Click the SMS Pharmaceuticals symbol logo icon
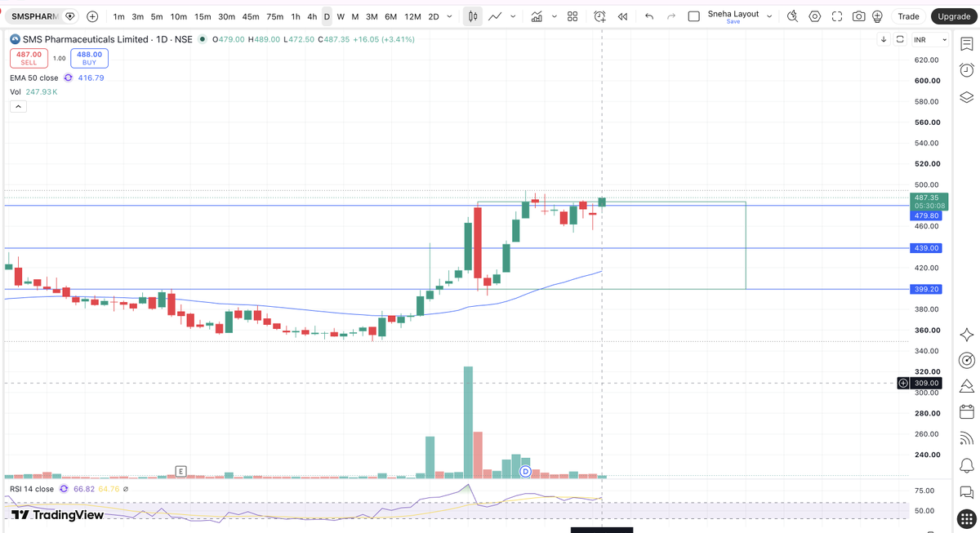Screen dimensions: 980x533 15,39
